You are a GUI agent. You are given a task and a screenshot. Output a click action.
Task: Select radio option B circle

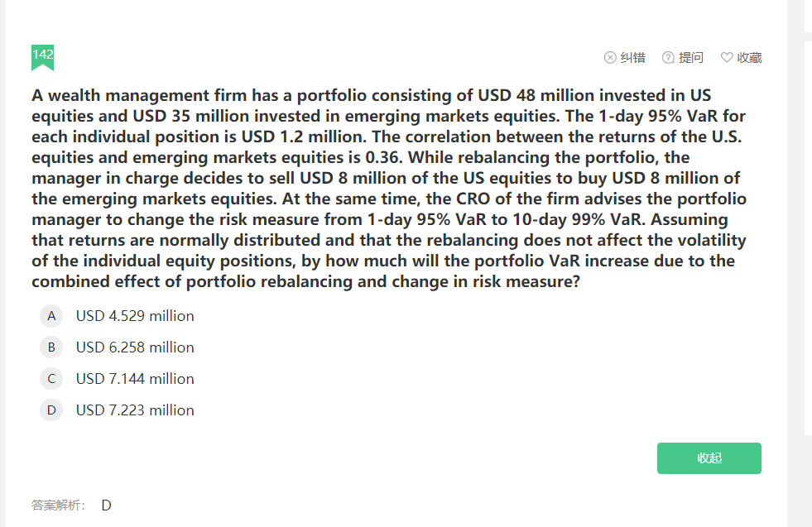pos(51,347)
